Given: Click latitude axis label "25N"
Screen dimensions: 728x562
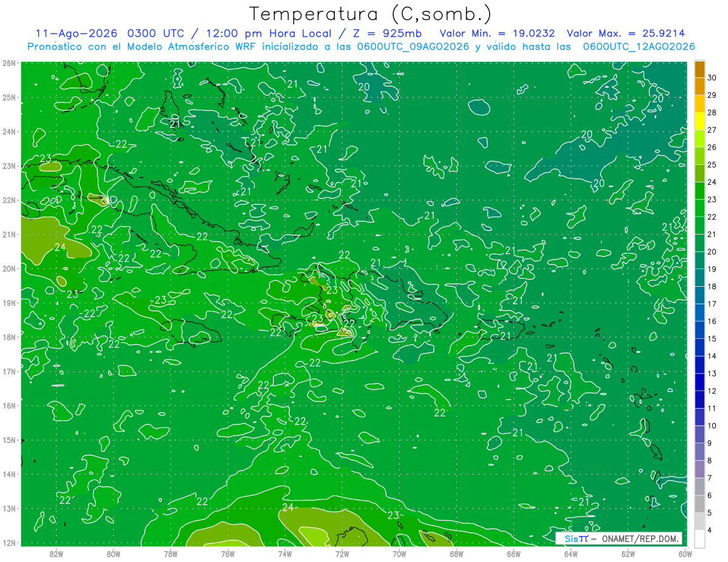Looking at the screenshot, I should tap(9, 97).
